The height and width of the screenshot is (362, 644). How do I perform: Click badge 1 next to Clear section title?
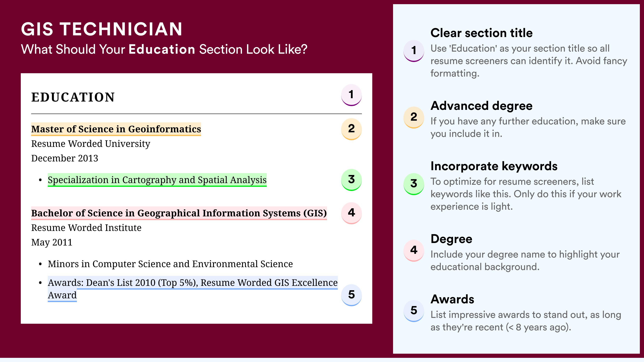coord(414,51)
